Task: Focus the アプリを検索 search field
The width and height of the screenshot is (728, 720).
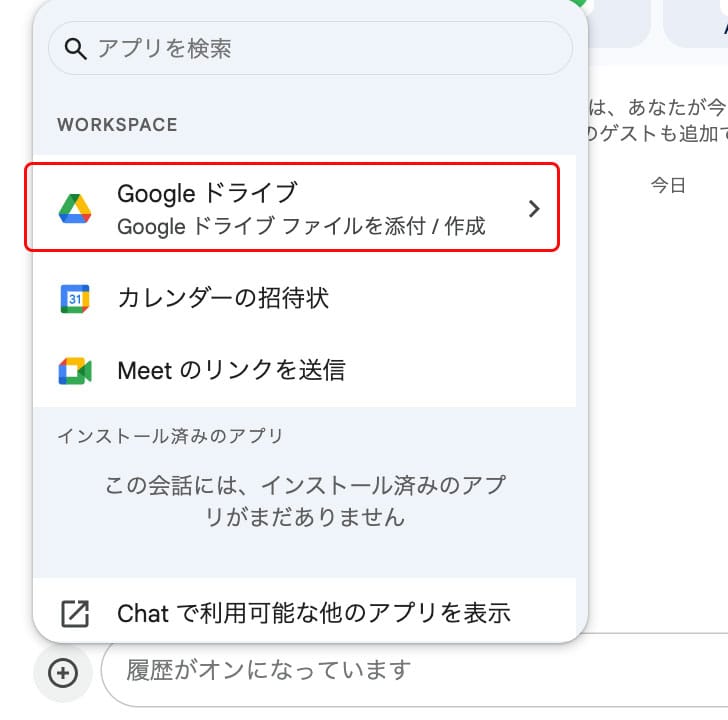Action: 320,48
